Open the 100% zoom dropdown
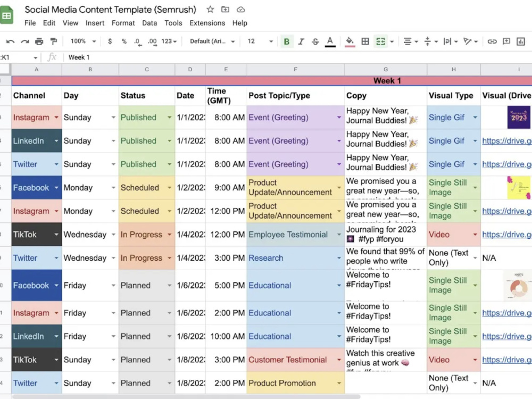 click(x=83, y=41)
